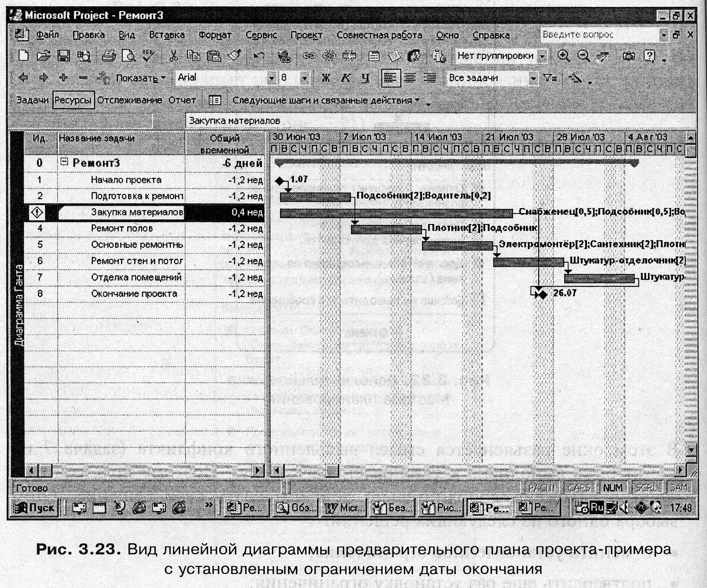
Task: Toggle the Project Guide pane icon
Action: [215, 100]
